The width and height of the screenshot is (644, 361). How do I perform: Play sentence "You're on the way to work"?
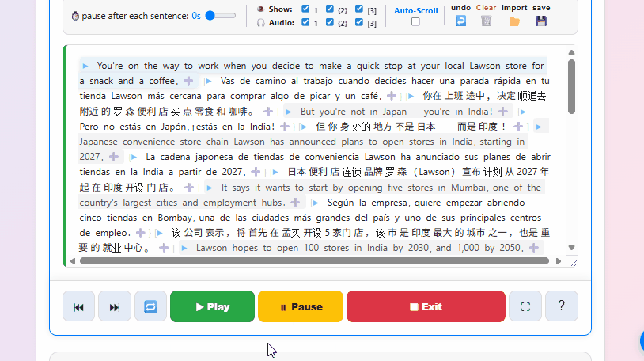[85, 66]
